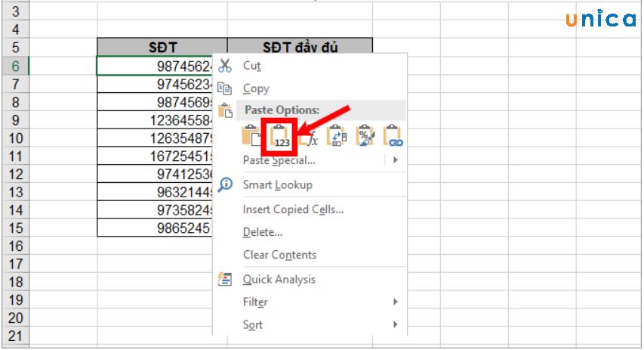This screenshot has height=350, width=644.
Task: Pick the Paste Formatting (%) icon
Action: point(365,136)
